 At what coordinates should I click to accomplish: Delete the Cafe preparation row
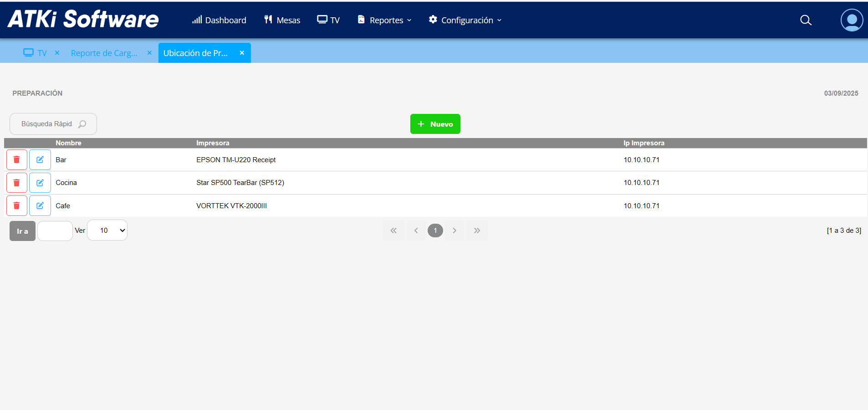click(17, 206)
